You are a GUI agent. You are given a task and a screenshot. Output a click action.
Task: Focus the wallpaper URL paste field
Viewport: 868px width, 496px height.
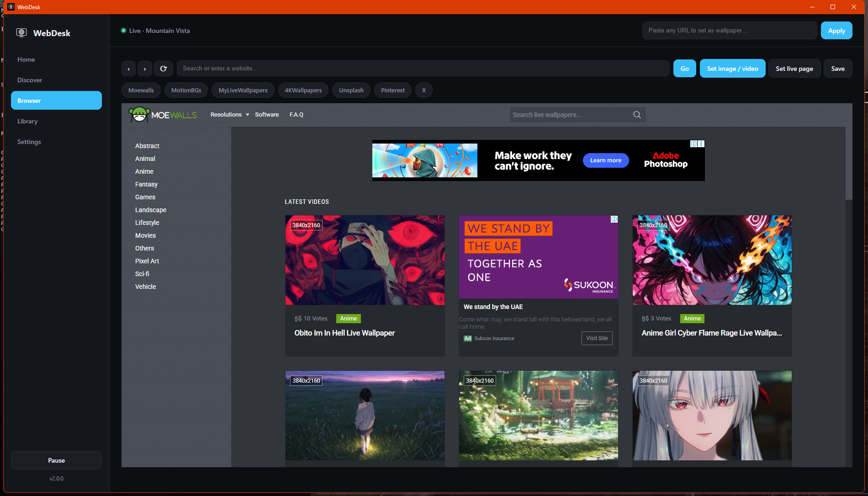tap(730, 31)
